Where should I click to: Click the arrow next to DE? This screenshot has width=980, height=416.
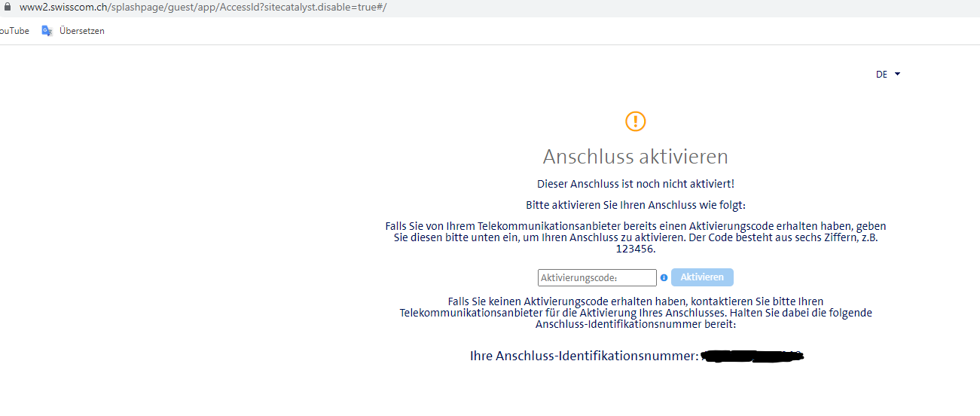click(897, 75)
